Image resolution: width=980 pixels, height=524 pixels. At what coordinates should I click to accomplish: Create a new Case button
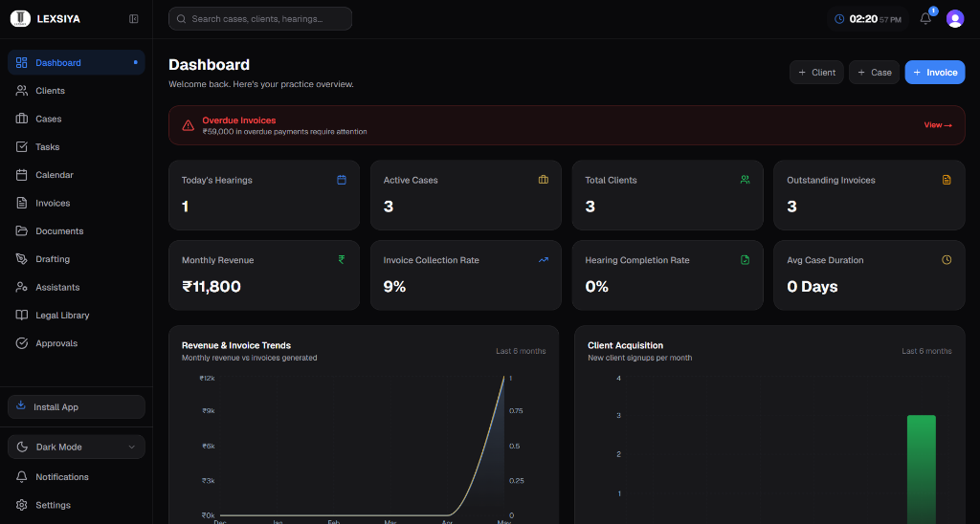point(874,73)
